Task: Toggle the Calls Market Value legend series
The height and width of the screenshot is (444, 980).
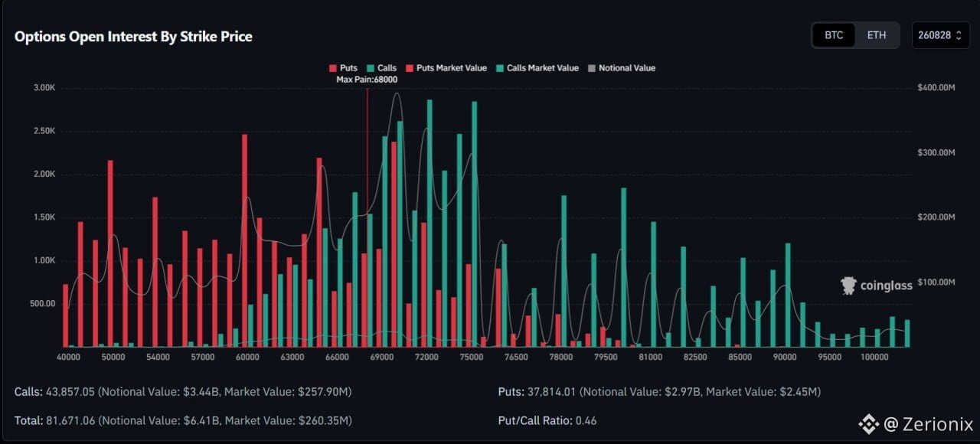Action: click(x=537, y=68)
